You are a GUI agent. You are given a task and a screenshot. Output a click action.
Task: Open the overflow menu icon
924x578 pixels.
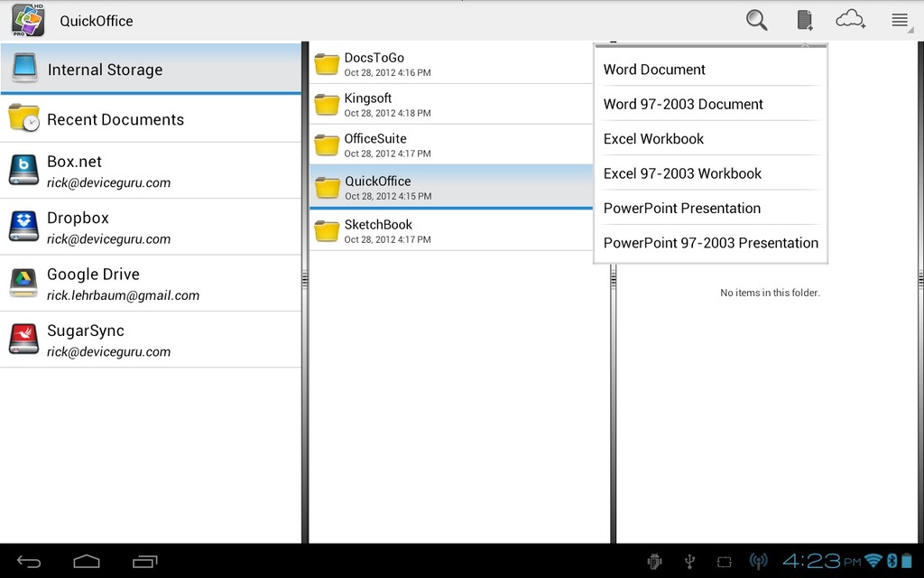(x=900, y=20)
